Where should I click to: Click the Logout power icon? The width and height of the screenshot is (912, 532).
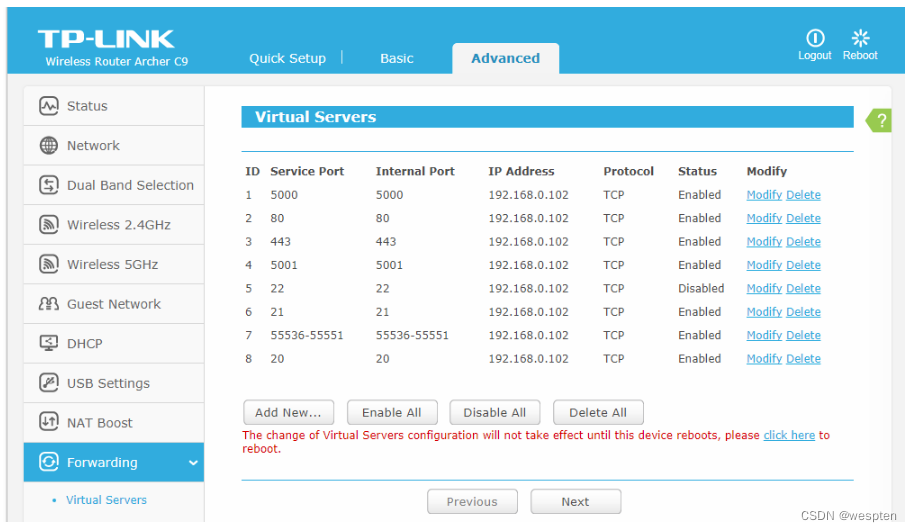click(x=815, y=38)
